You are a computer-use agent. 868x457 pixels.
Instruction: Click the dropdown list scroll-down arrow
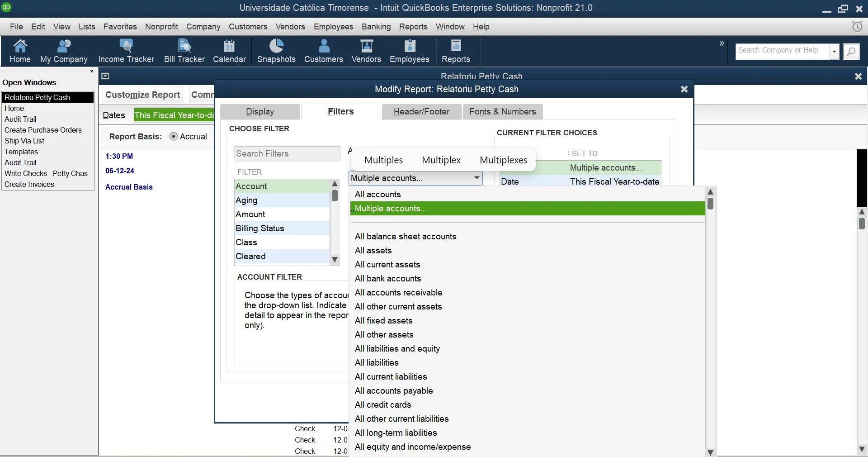711,452
